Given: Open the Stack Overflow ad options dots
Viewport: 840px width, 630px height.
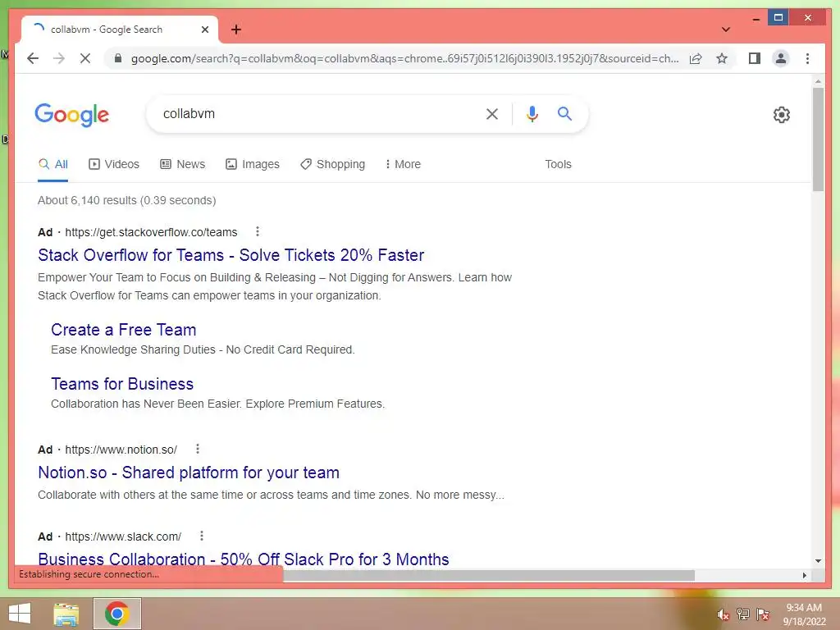Looking at the screenshot, I should [x=258, y=231].
